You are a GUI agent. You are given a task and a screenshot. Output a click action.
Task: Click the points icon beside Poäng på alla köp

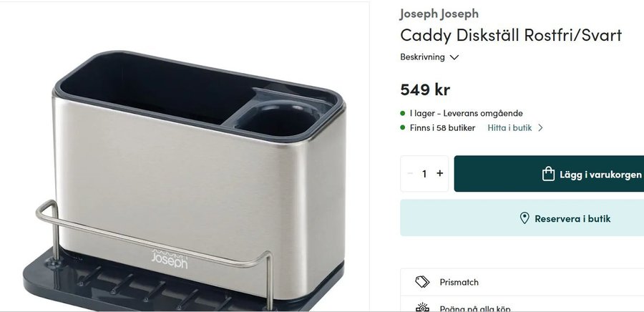[x=422, y=308]
